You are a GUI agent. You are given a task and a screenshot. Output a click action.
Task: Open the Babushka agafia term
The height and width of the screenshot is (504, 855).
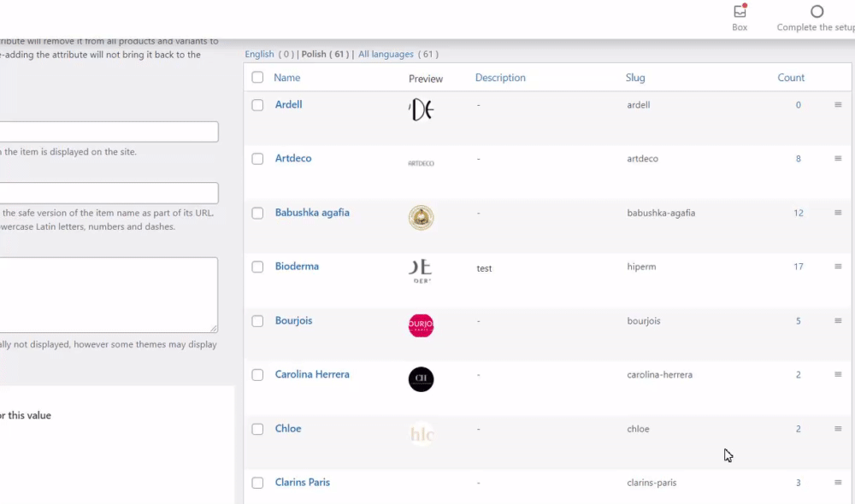click(312, 213)
